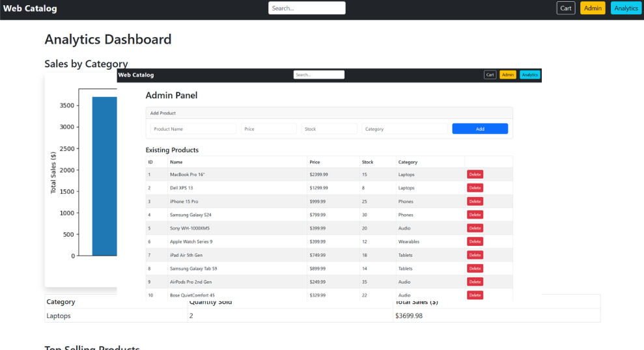Delete the AirPods Pro 2nd Gen product

[x=475, y=282]
